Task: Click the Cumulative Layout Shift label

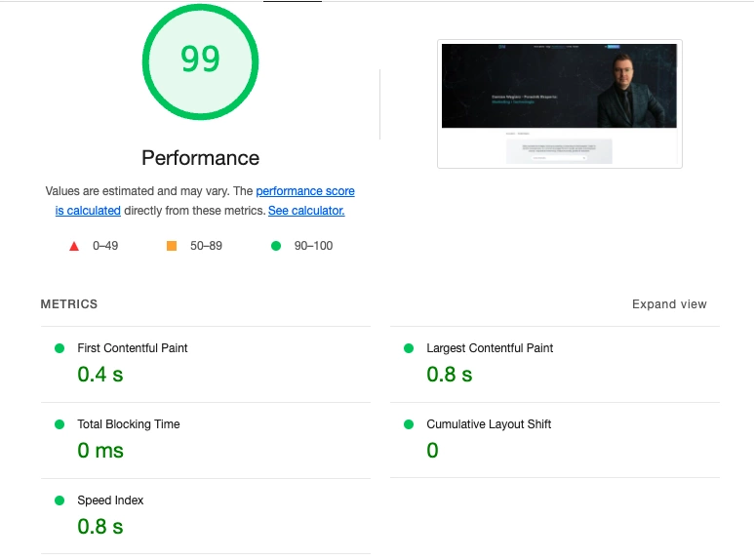Action: 489,424
